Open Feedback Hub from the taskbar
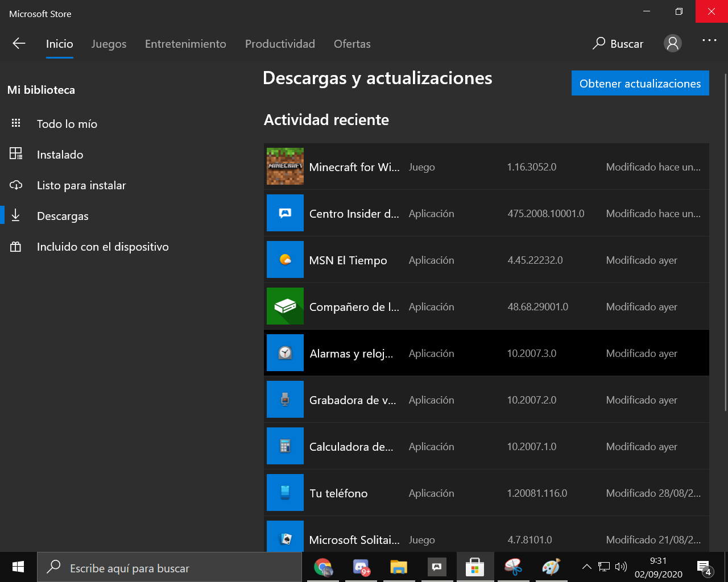Image resolution: width=728 pixels, height=582 pixels. click(437, 567)
